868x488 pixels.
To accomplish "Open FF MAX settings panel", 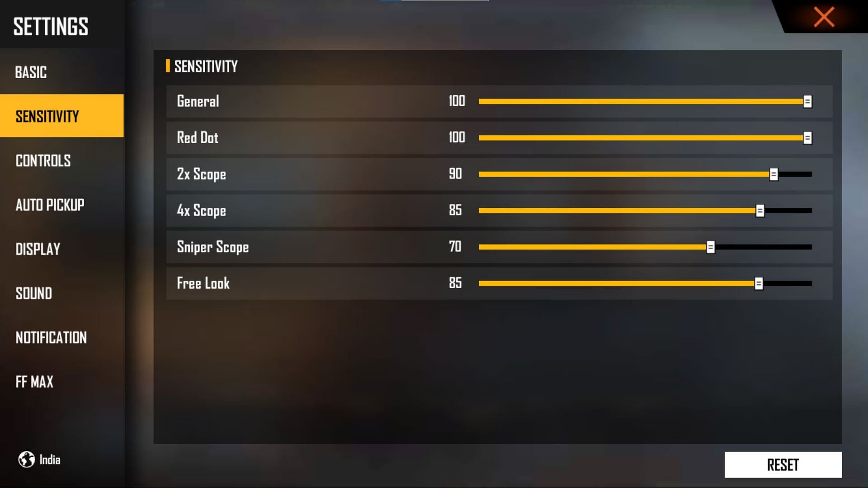I will coord(34,381).
